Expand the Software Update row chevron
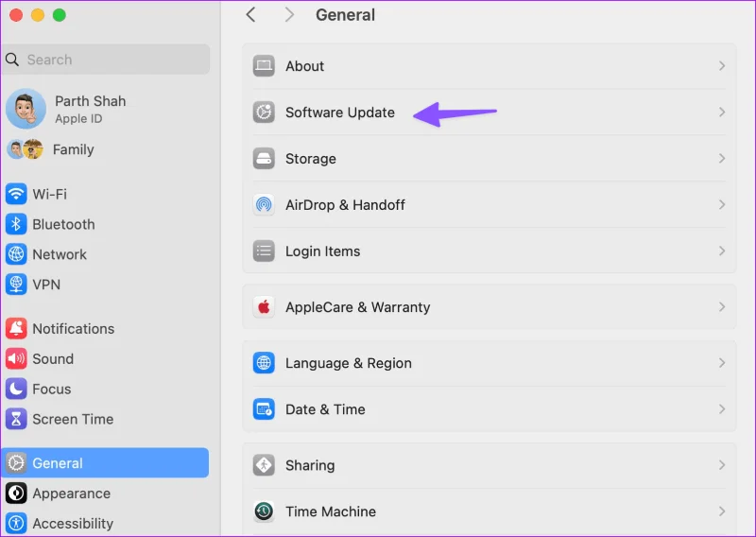 point(722,113)
